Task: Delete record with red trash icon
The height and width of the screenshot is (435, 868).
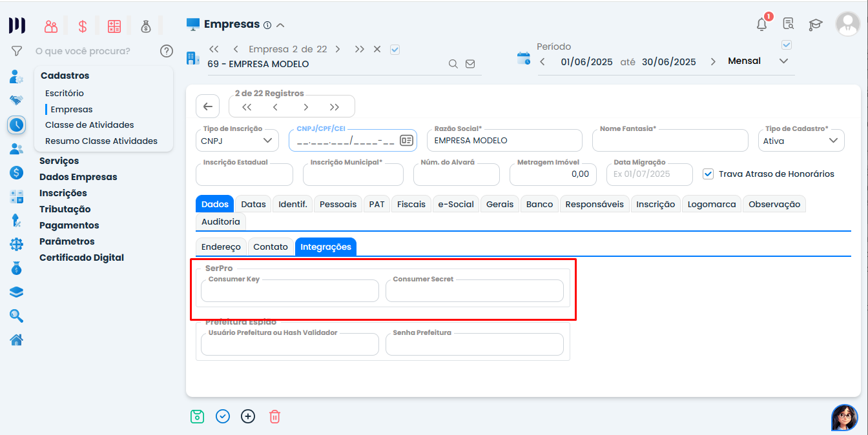Action: tap(274, 416)
